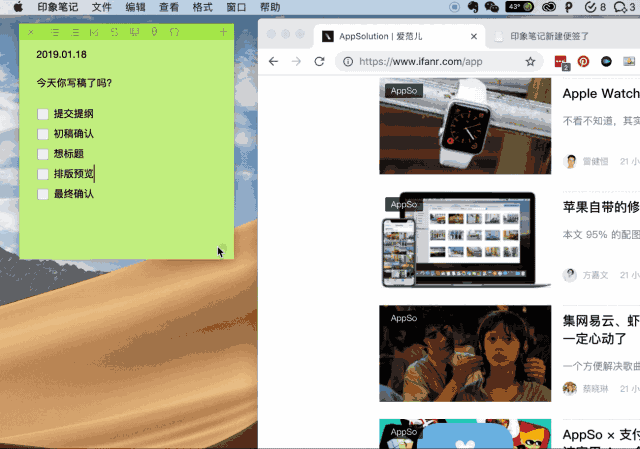
Task: Go forward in the browser
Action: pyautogui.click(x=296, y=62)
